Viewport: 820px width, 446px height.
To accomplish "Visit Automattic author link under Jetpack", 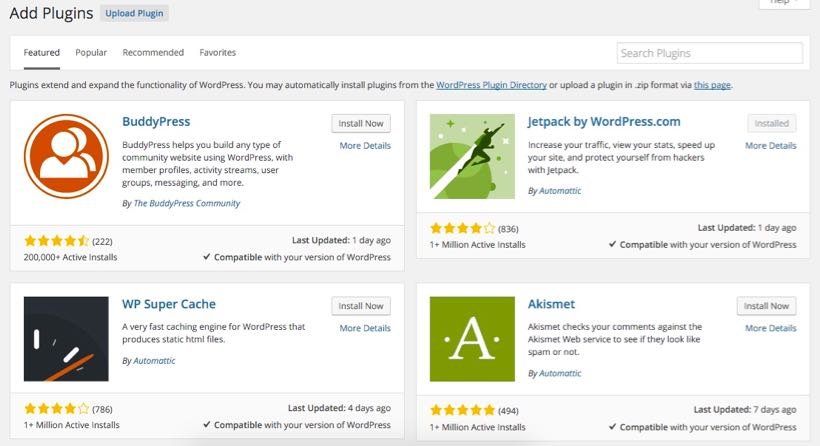I will click(x=560, y=191).
